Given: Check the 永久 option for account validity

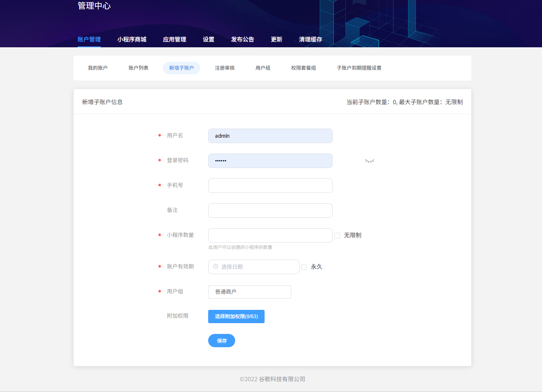Looking at the screenshot, I should (304, 267).
